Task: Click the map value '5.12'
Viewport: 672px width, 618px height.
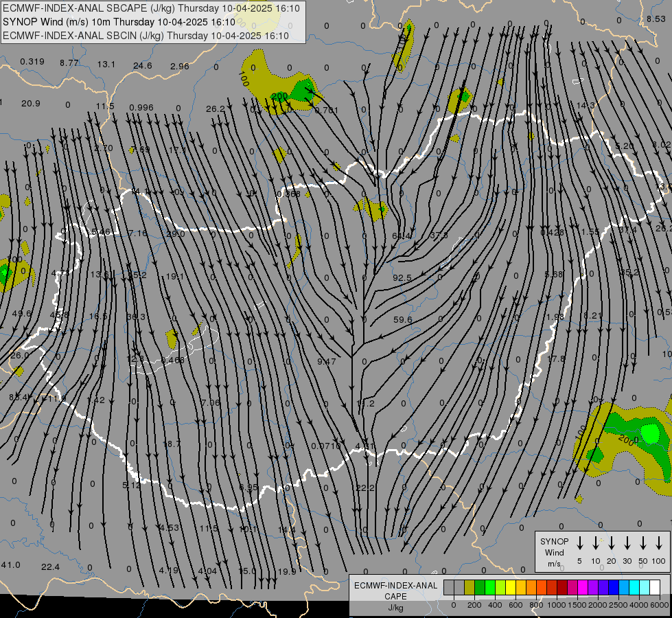Action: coord(131,485)
